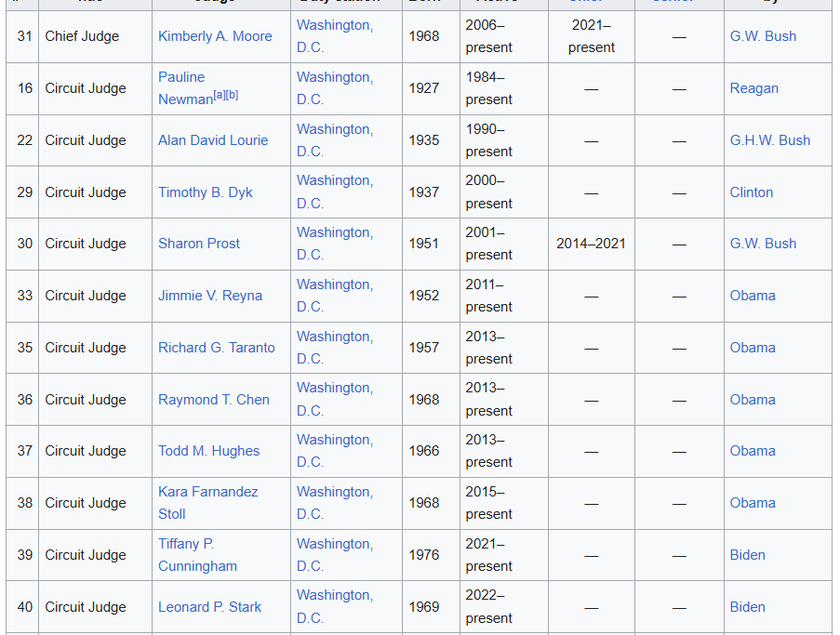This screenshot has width=840, height=635.
Task: Open Obama link in Todd M. Hughes's row
Action: (x=753, y=451)
